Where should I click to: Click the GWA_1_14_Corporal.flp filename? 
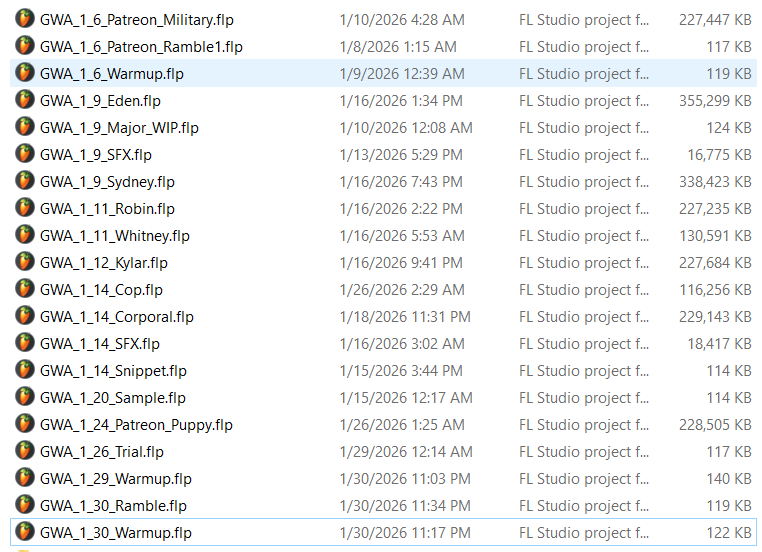pos(117,316)
